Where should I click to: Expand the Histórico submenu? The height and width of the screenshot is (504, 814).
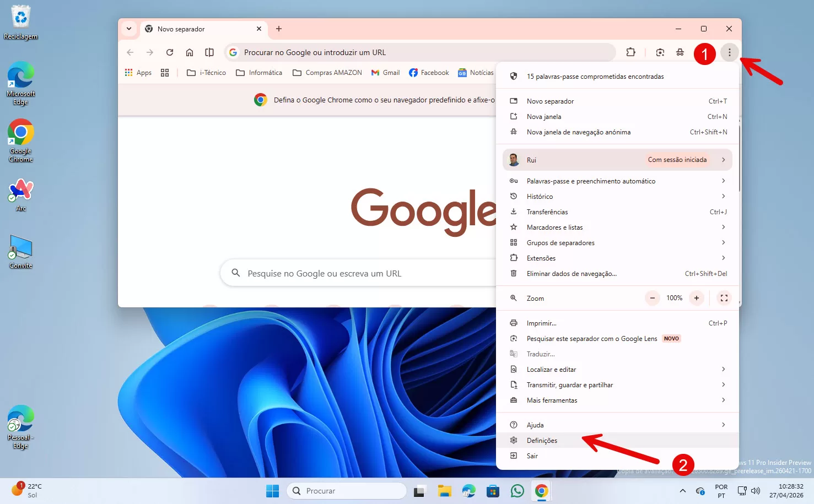click(x=617, y=197)
